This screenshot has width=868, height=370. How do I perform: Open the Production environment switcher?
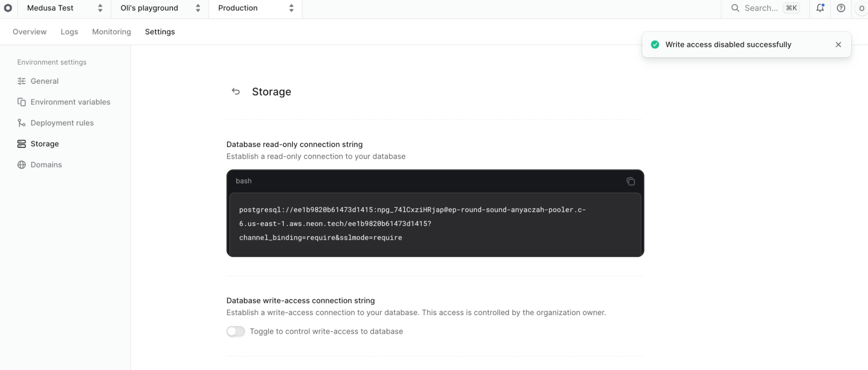pyautogui.click(x=255, y=8)
